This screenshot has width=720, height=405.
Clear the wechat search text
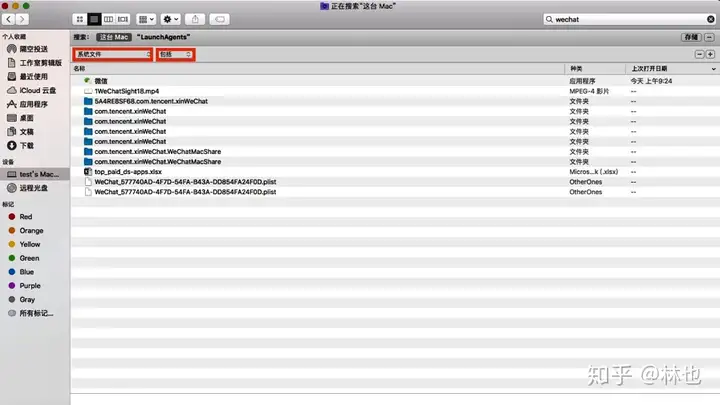[x=710, y=19]
